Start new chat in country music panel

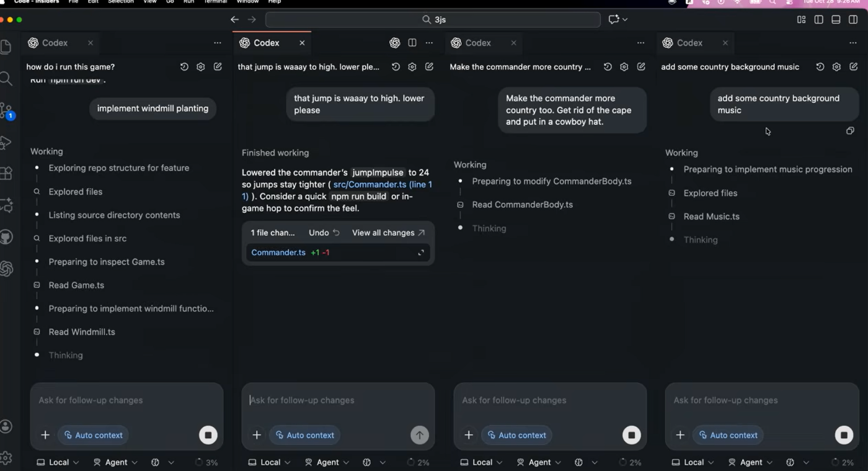854,67
